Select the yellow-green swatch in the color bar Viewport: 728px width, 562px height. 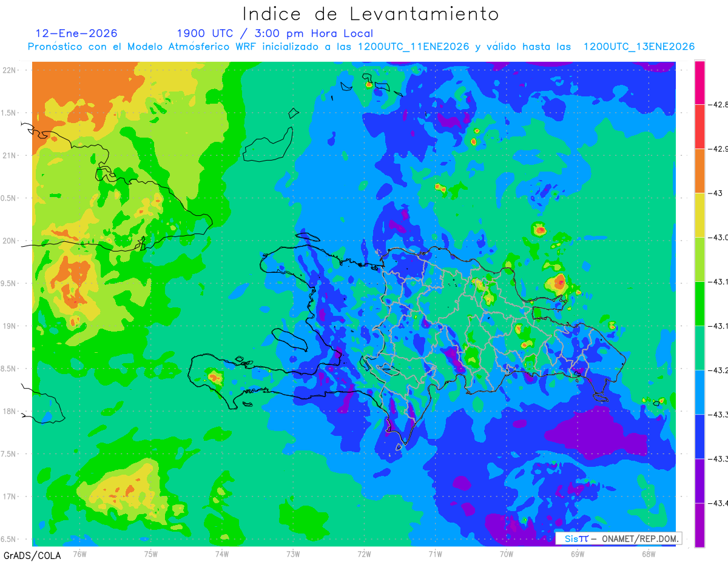pos(699,259)
